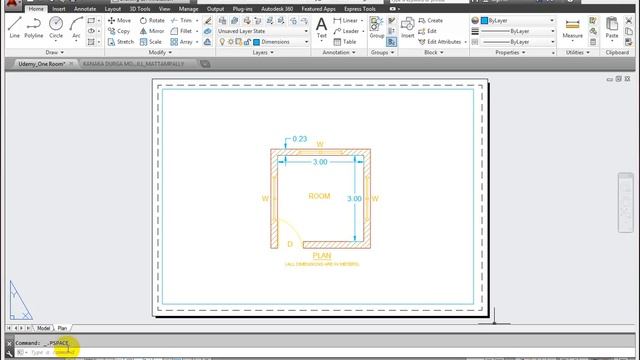Click Create block
The width and height of the screenshot is (640, 360).
[x=431, y=20]
